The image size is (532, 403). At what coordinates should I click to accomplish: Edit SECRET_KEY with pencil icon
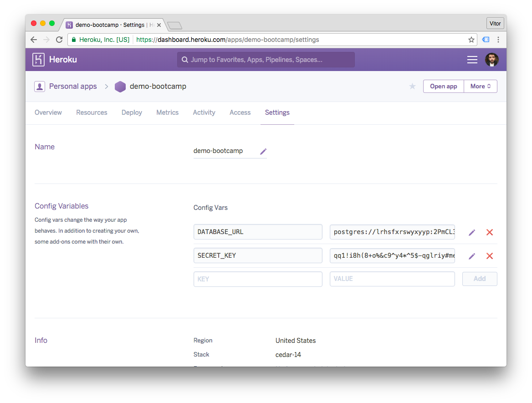coord(471,256)
